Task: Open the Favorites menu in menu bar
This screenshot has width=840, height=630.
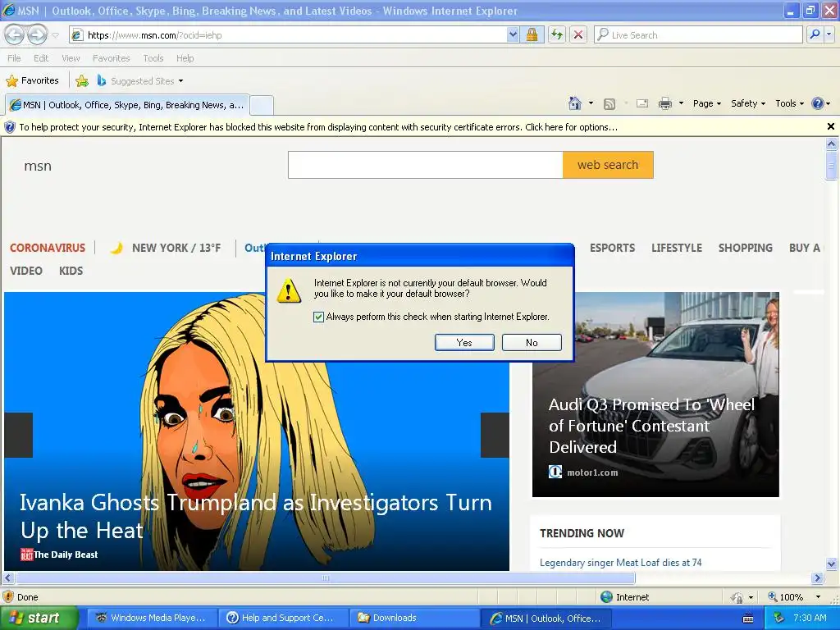Action: (111, 58)
